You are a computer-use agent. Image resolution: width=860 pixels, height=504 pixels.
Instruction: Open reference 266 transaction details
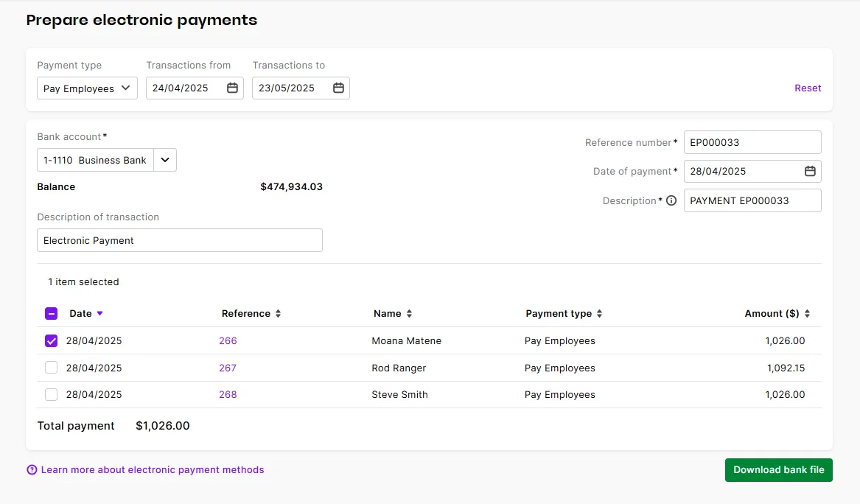tap(228, 340)
